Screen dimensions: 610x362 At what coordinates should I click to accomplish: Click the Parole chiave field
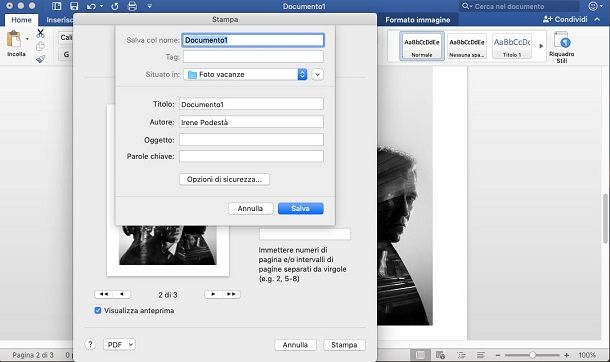251,156
